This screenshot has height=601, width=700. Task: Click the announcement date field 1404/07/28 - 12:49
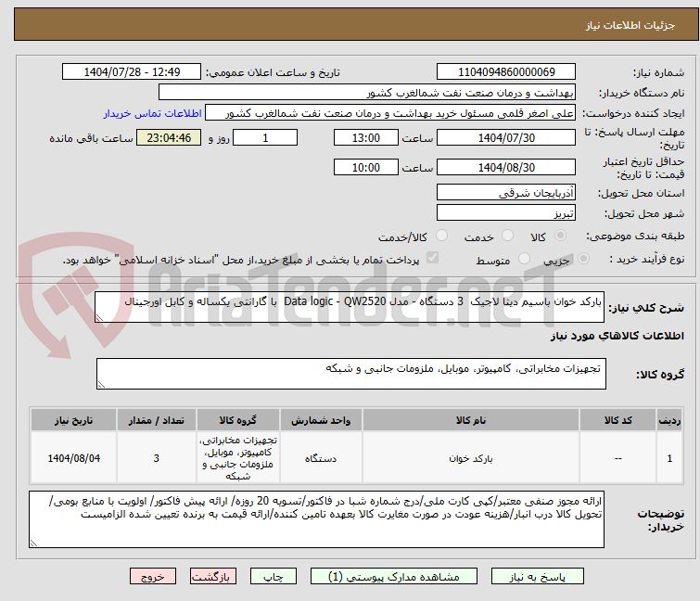(x=132, y=72)
